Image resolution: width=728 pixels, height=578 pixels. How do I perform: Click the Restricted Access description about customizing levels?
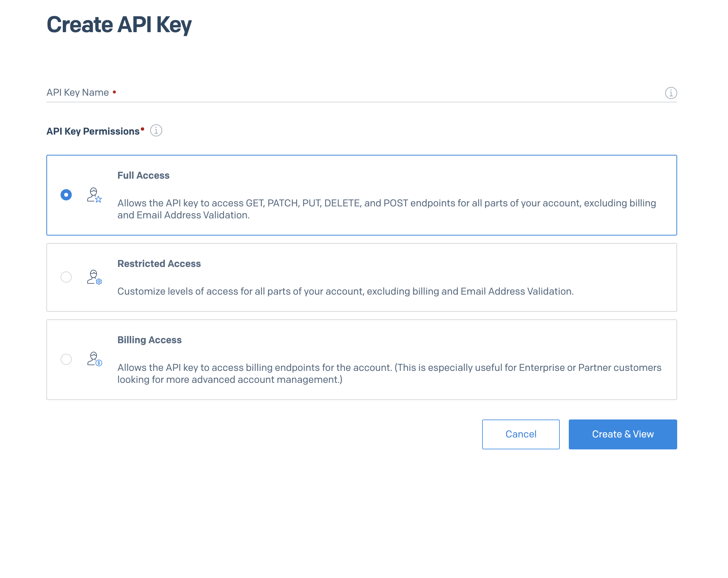[345, 291]
